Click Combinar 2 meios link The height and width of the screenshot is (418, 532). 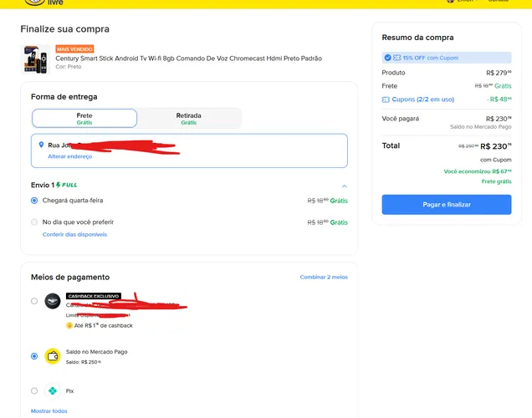point(324,277)
